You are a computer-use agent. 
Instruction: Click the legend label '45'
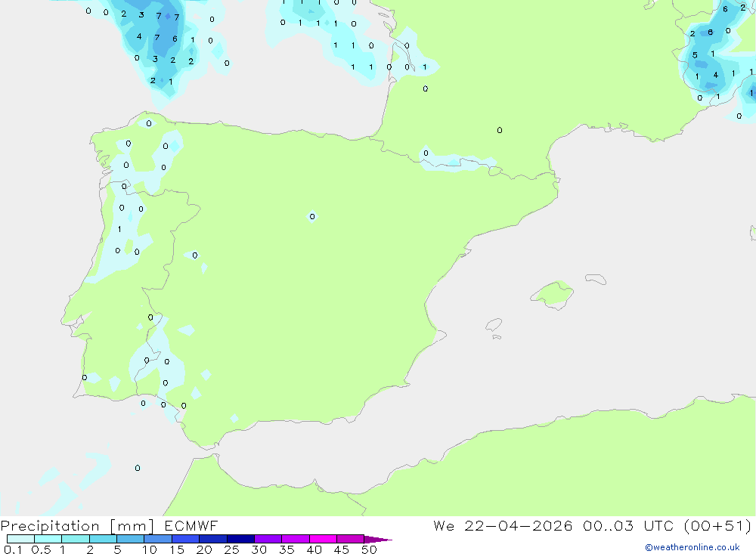pos(342,549)
